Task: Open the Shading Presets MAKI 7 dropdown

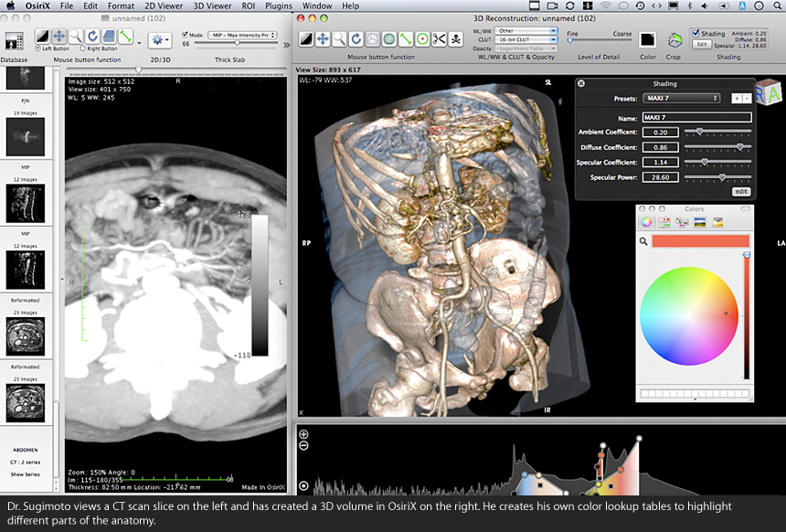Action: pos(682,99)
